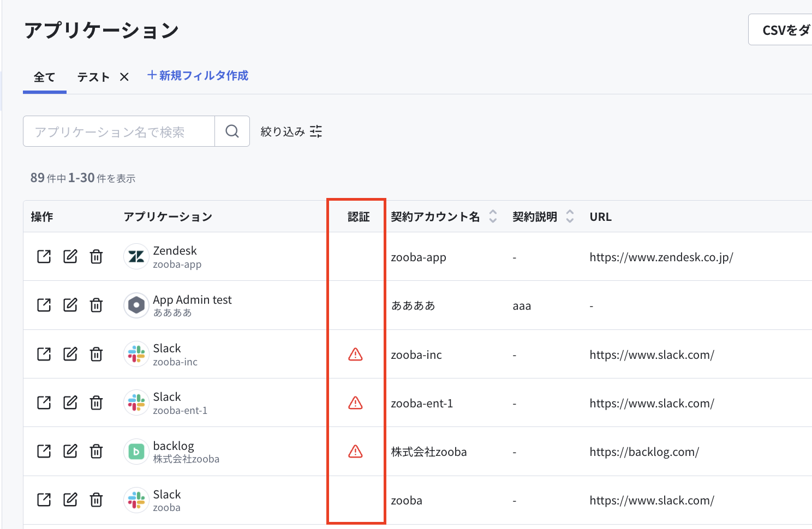Click the search magnifier button
812x529 pixels.
232,131
